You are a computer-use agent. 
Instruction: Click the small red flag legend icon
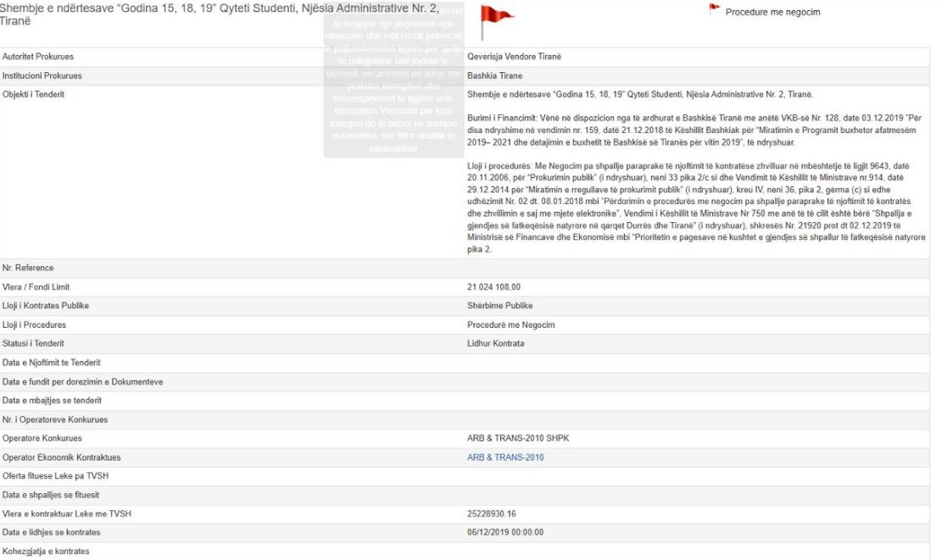tap(715, 11)
